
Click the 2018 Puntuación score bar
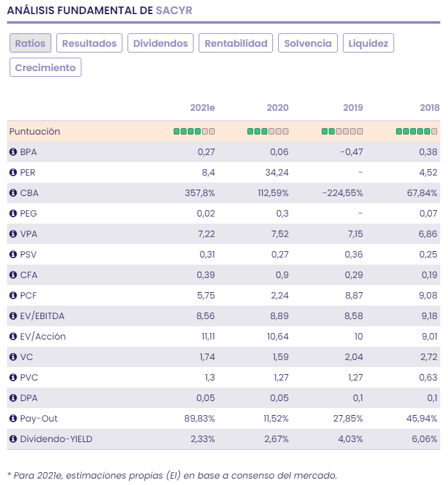417,131
